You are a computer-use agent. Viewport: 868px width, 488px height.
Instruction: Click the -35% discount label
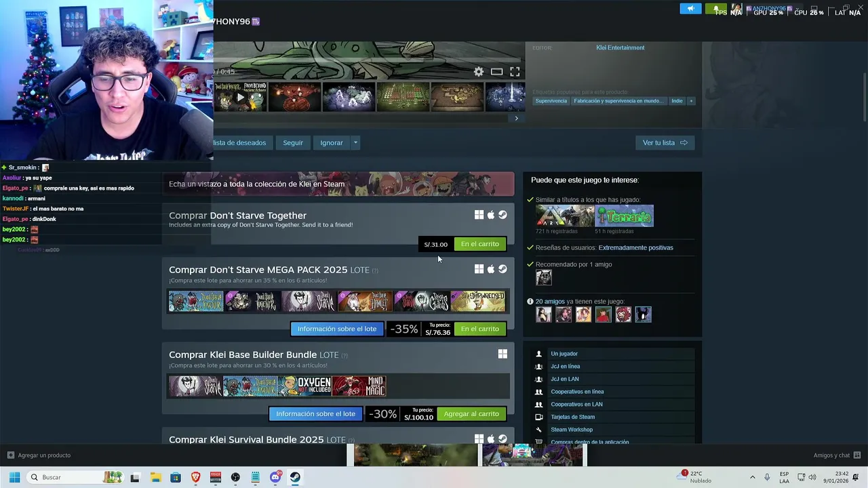pos(404,329)
